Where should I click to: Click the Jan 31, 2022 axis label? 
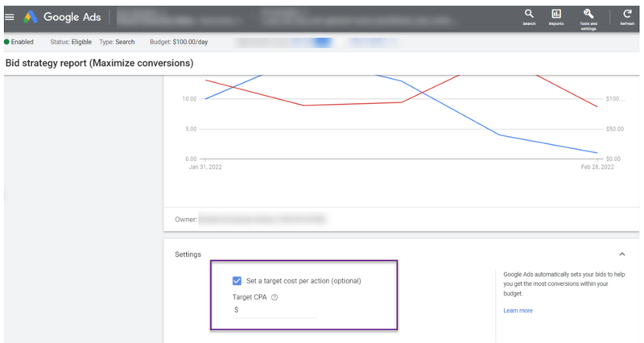coord(205,167)
